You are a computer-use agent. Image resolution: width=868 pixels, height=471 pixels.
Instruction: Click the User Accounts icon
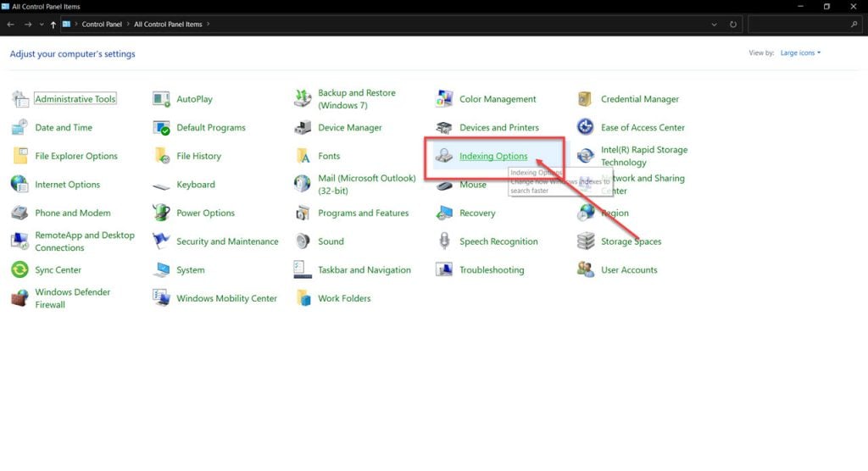coord(585,270)
